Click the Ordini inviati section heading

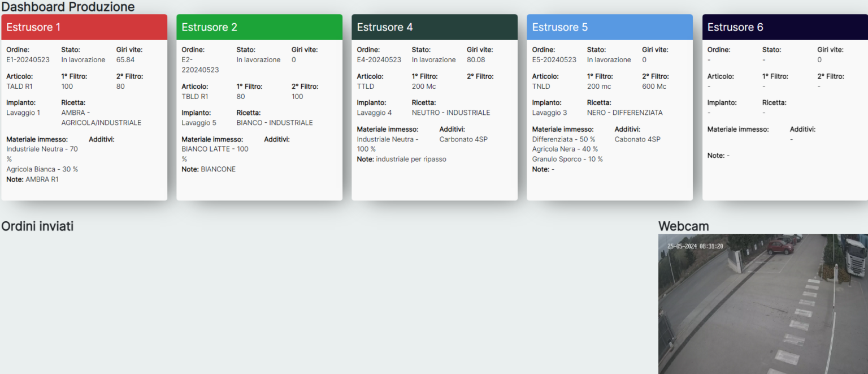[x=37, y=226]
